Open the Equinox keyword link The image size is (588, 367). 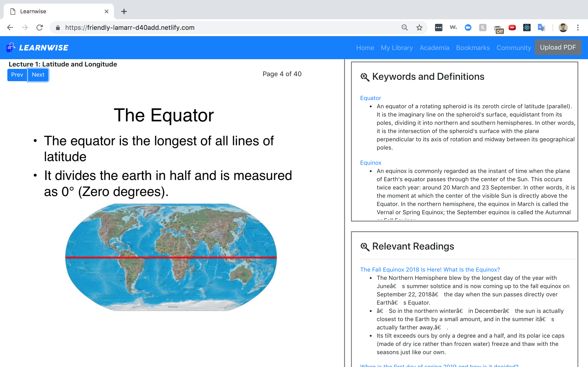click(x=370, y=163)
